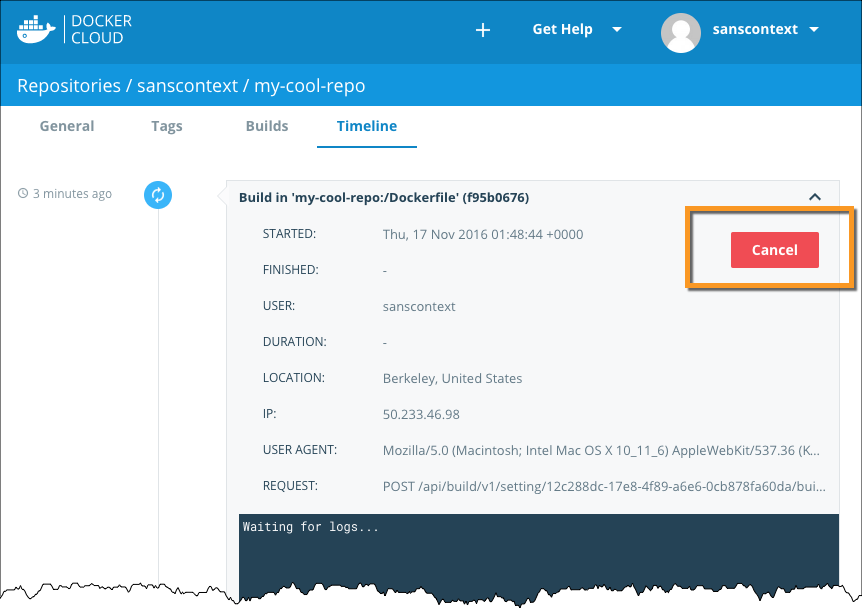Select the Timeline tab
The width and height of the screenshot is (862, 608).
coord(367,126)
